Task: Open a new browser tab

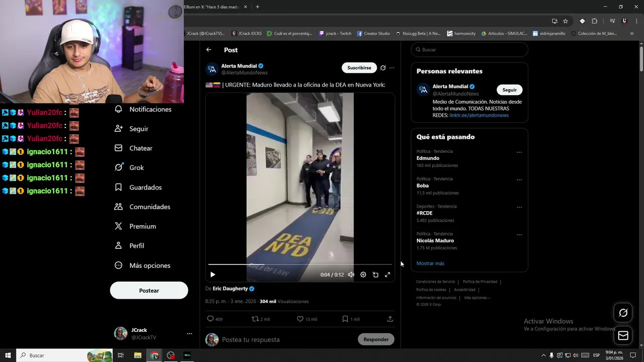Action: (258, 7)
